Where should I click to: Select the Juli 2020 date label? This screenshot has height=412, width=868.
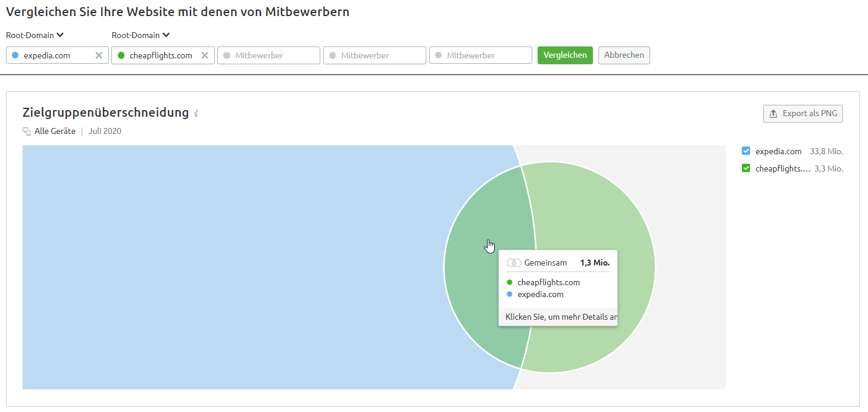pyautogui.click(x=105, y=131)
